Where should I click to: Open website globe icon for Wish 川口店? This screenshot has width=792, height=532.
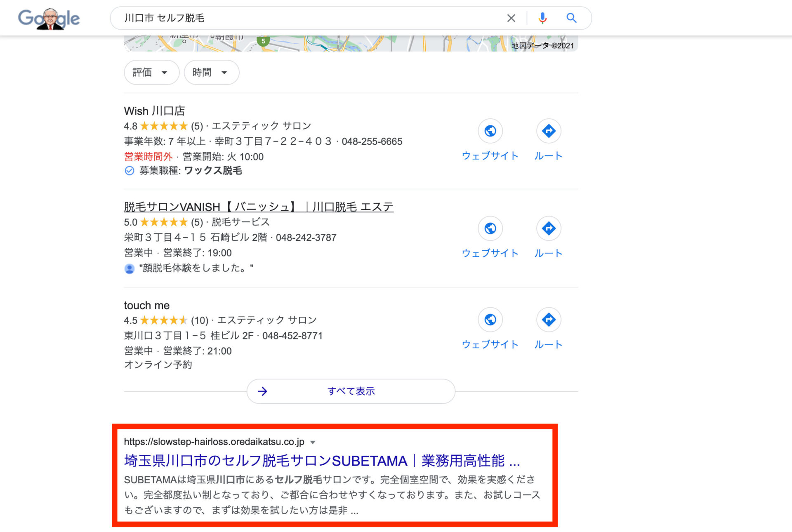pyautogui.click(x=490, y=131)
